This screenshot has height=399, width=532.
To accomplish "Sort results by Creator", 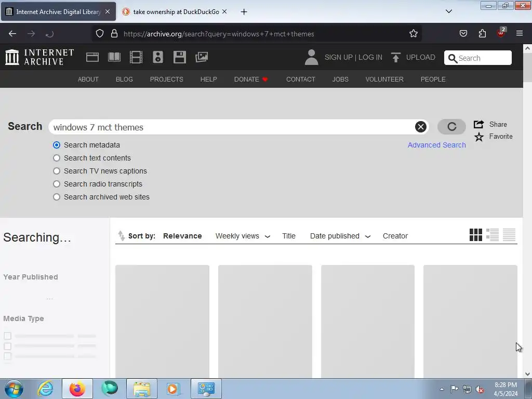I will pos(395,236).
